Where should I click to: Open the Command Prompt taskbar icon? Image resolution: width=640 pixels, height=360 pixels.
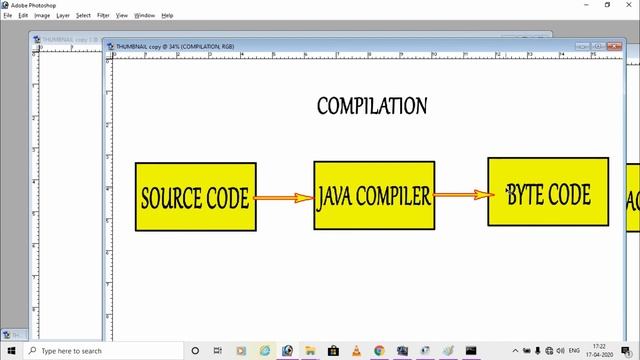[471, 351]
